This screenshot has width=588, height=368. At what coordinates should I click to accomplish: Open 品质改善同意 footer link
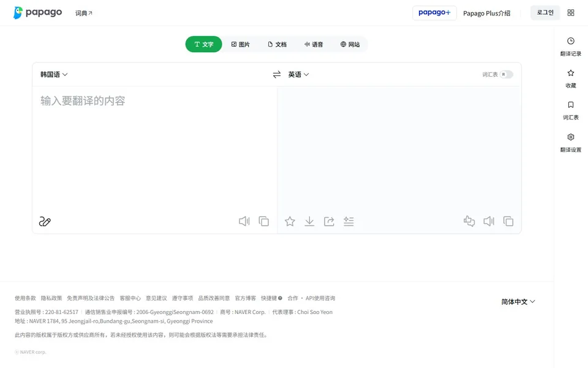[x=214, y=298]
